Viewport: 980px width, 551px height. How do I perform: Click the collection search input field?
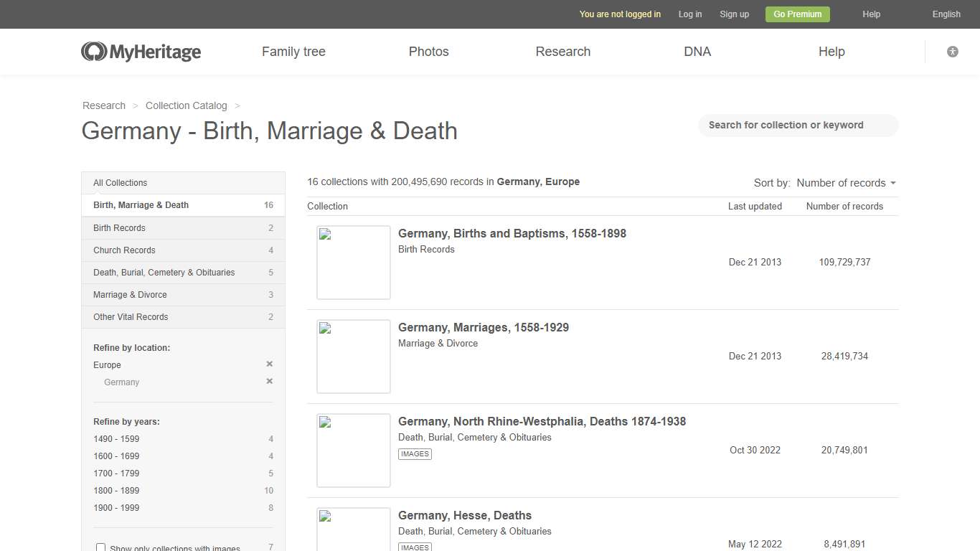point(798,125)
